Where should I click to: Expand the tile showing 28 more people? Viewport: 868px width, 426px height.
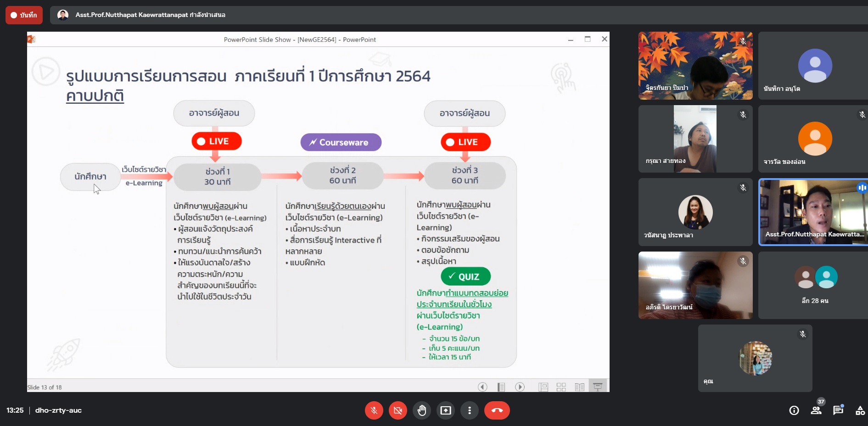tap(814, 285)
